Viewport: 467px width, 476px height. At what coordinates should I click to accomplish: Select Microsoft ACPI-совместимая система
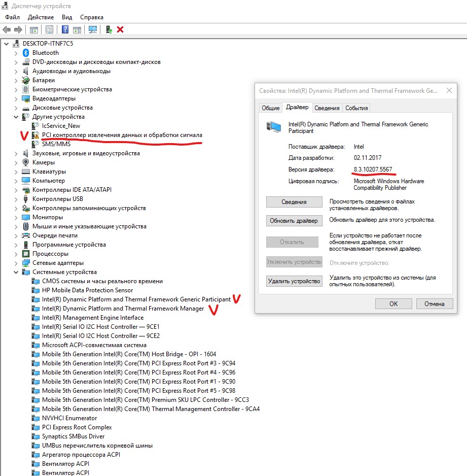coord(94,345)
